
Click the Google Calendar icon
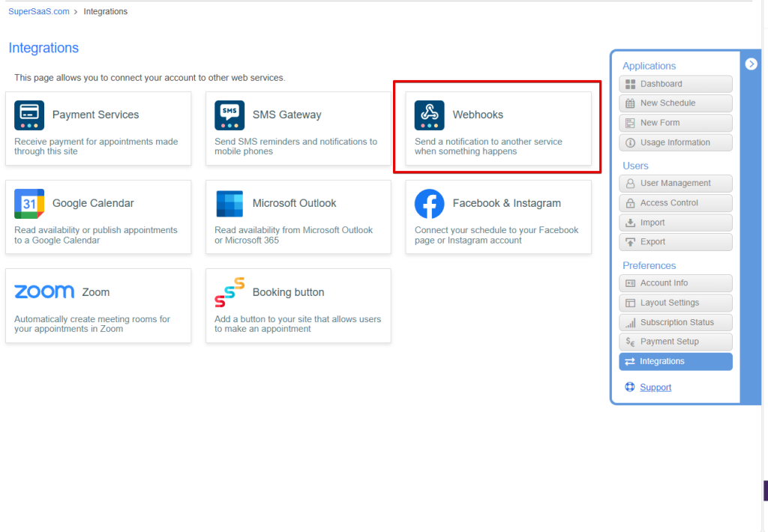29,204
